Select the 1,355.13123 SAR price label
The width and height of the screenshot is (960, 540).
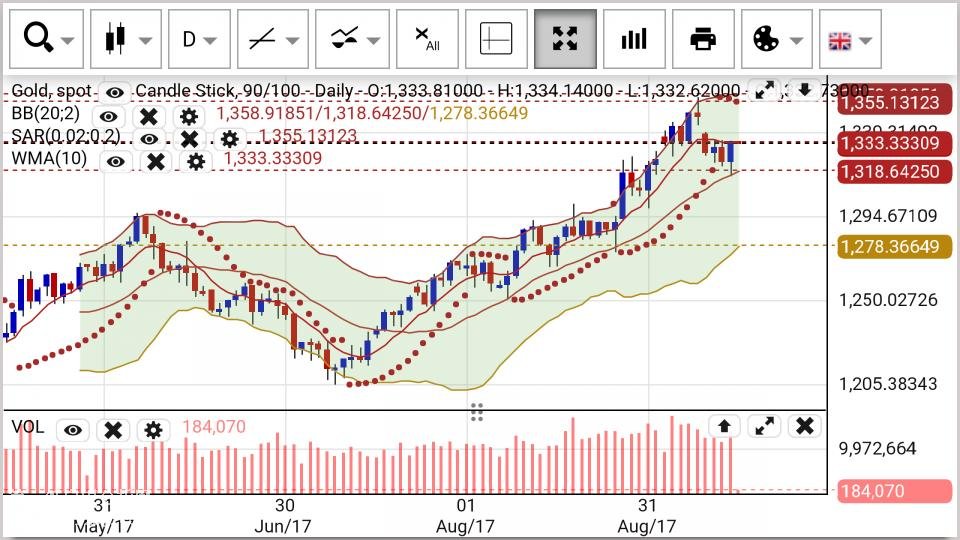894,102
